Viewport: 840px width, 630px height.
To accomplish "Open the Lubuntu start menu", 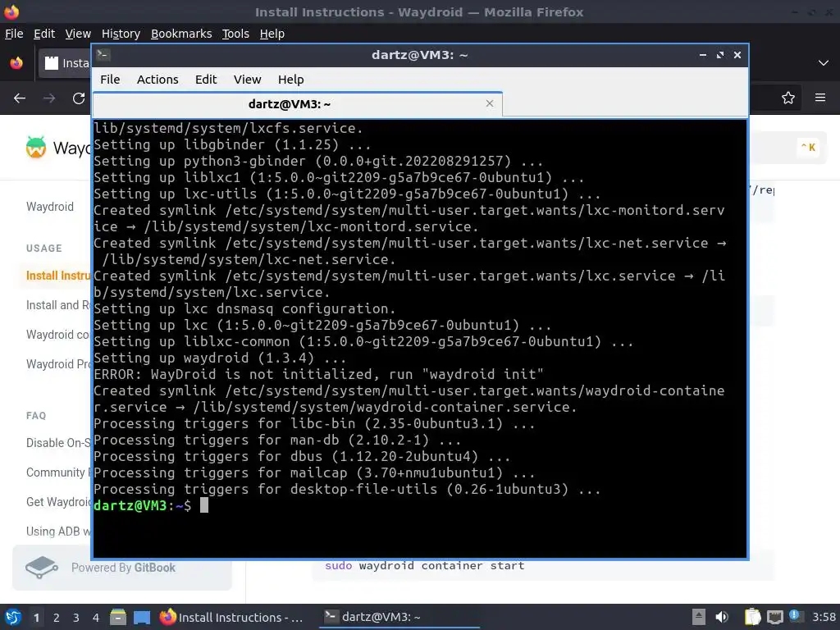I will [x=13, y=618].
